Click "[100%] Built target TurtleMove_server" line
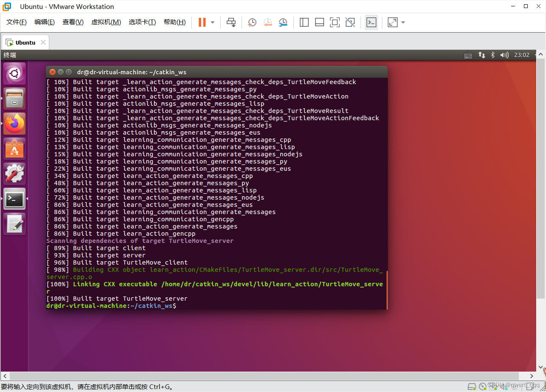Image resolution: width=546 pixels, height=392 pixels. [117, 299]
